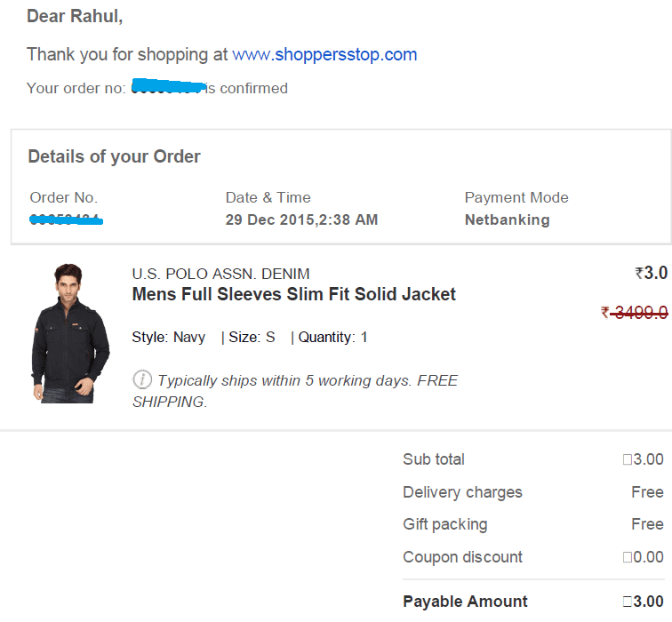Click the Payable Amount 3.00 total
This screenshot has height=622, width=672.
click(x=644, y=602)
